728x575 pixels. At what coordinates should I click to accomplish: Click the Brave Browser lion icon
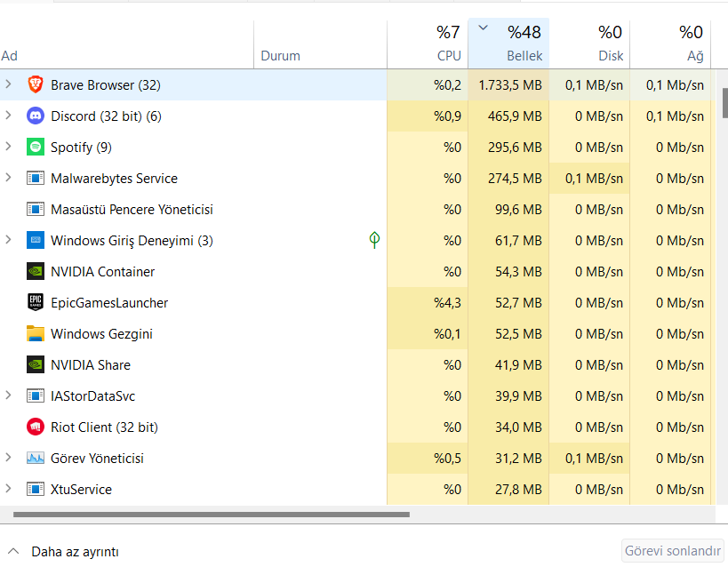point(36,85)
